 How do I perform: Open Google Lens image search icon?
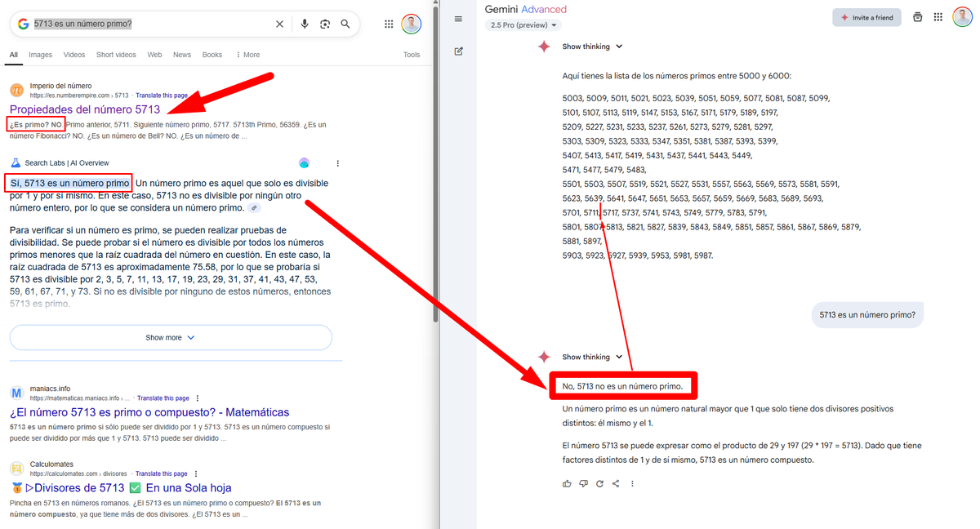click(325, 24)
